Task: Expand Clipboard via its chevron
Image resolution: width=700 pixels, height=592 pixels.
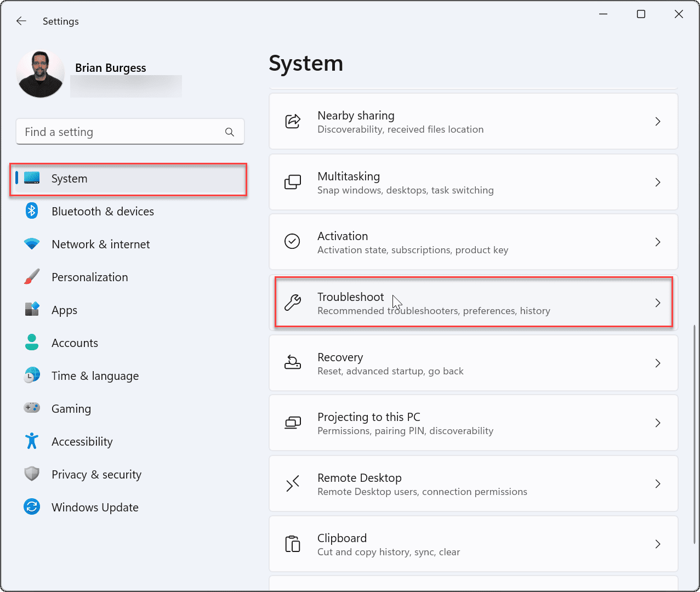Action: [658, 544]
